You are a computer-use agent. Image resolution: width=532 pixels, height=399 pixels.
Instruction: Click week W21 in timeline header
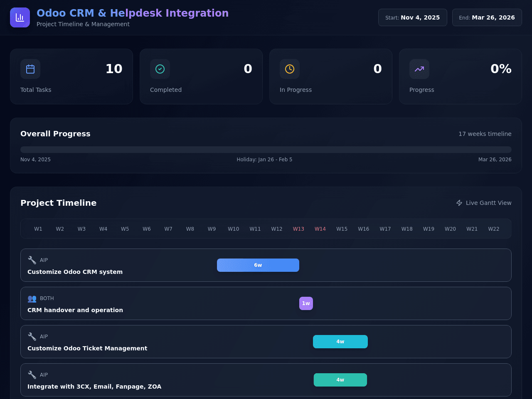point(472,229)
